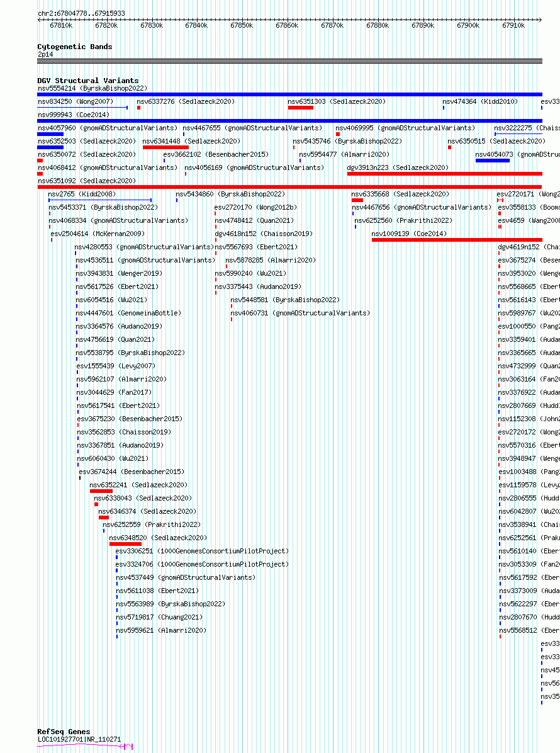The width and height of the screenshot is (560, 753).
Task: Click the RefSeq Genes track title
Action: pos(64,732)
